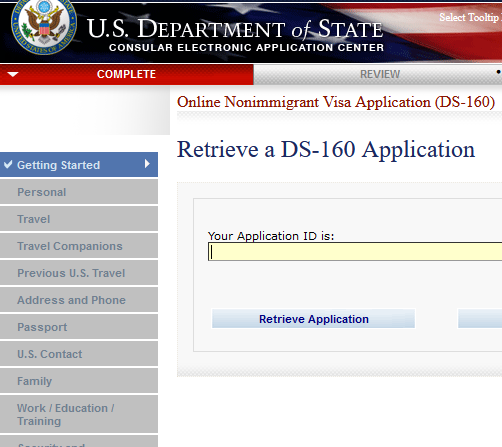This screenshot has width=502, height=447.
Task: Open the U.S. Contact section
Action: [x=79, y=354]
